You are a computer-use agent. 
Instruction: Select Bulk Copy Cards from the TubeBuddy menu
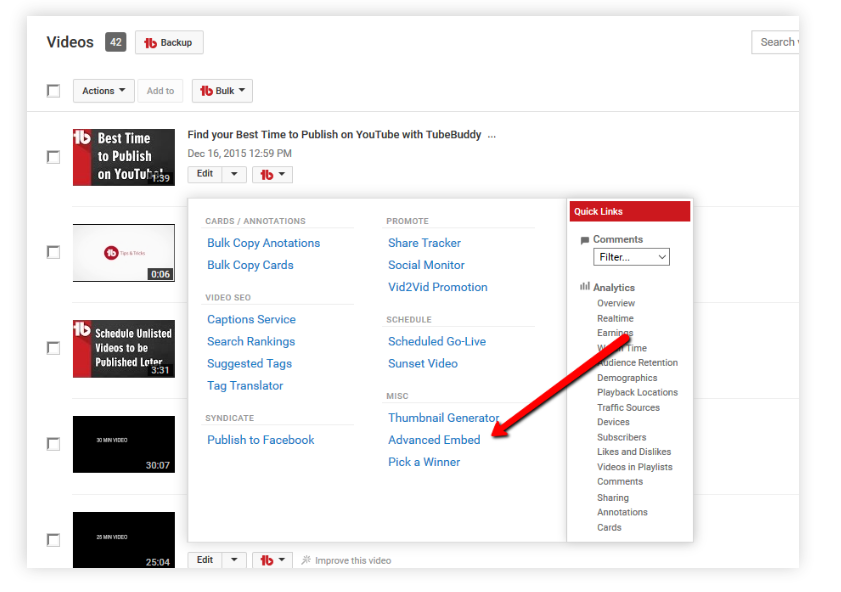tap(249, 264)
